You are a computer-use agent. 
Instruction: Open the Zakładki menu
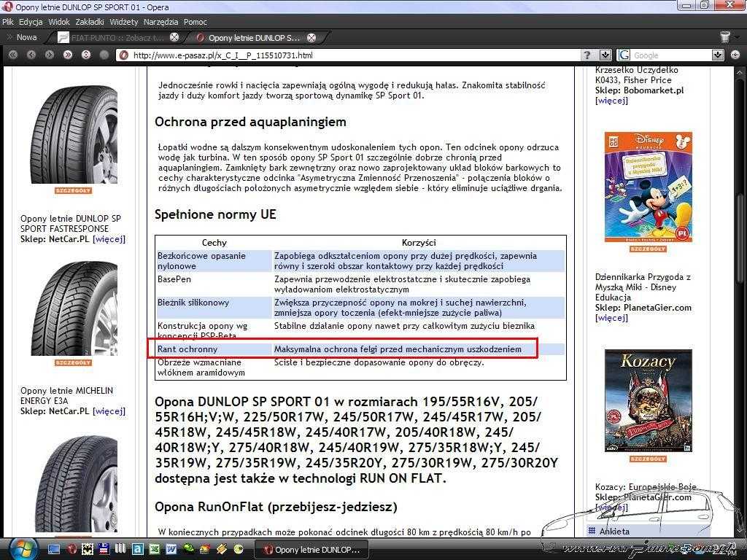(90, 22)
